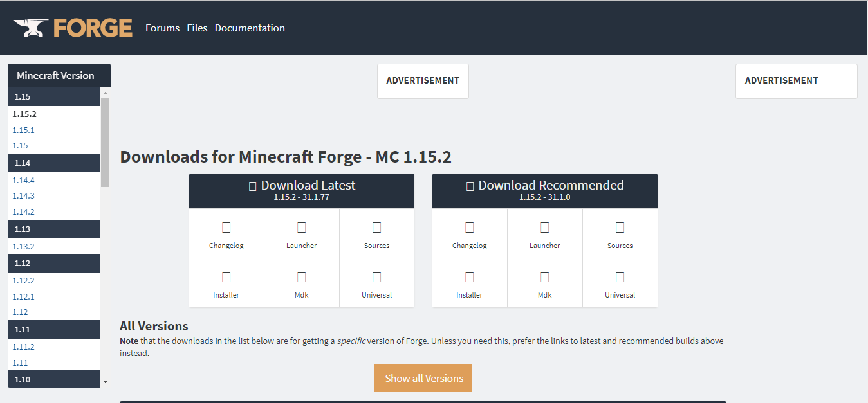Image resolution: width=868 pixels, height=403 pixels.
Task: Collapse the 1.14 version group header
Action: point(54,163)
